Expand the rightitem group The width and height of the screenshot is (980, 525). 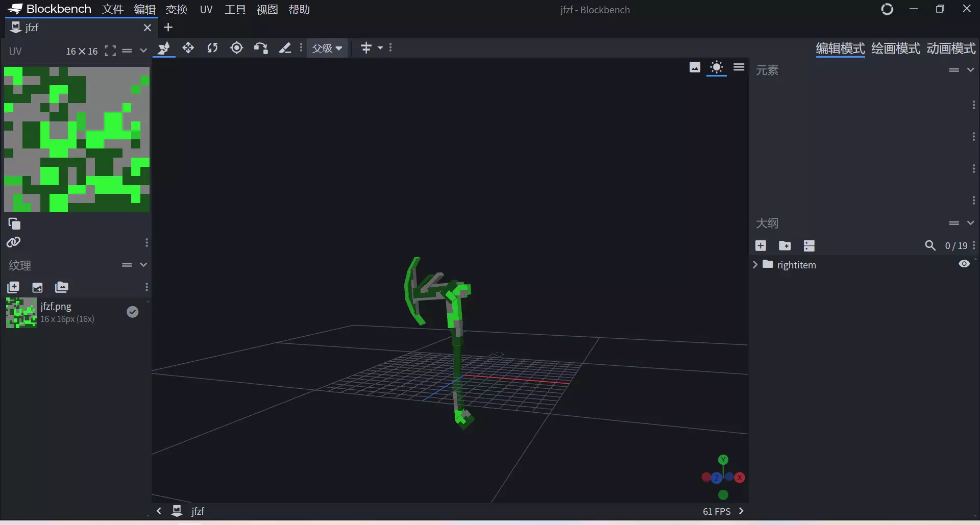point(755,264)
